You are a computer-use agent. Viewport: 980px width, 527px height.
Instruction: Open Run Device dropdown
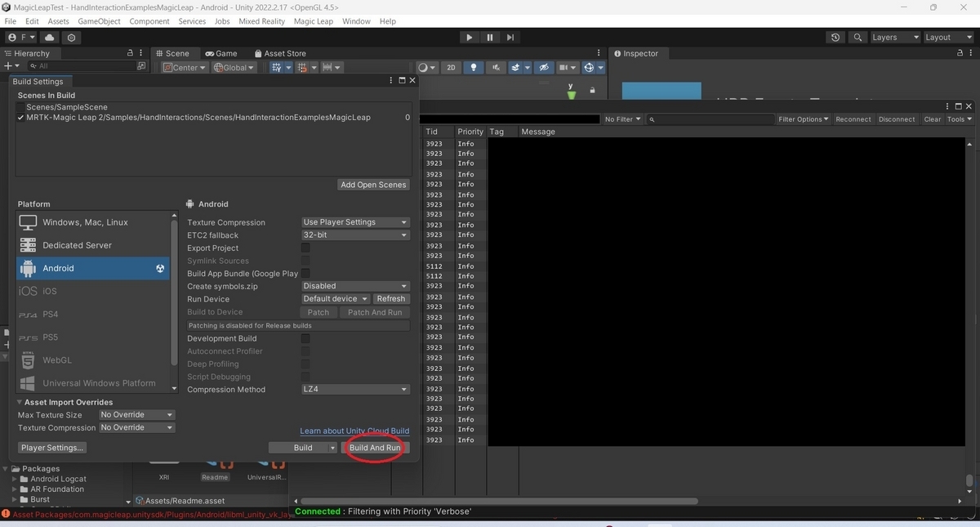(336, 299)
